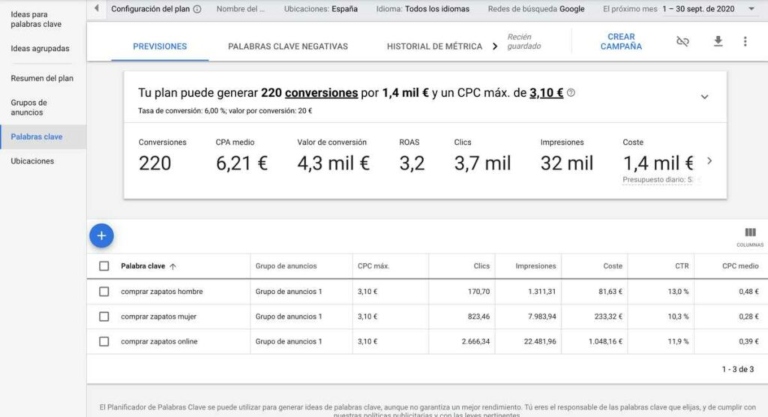Click the help icon next to CPC máx. 3,10 €
Viewport: 768px width, 417px height.
pyautogui.click(x=571, y=93)
